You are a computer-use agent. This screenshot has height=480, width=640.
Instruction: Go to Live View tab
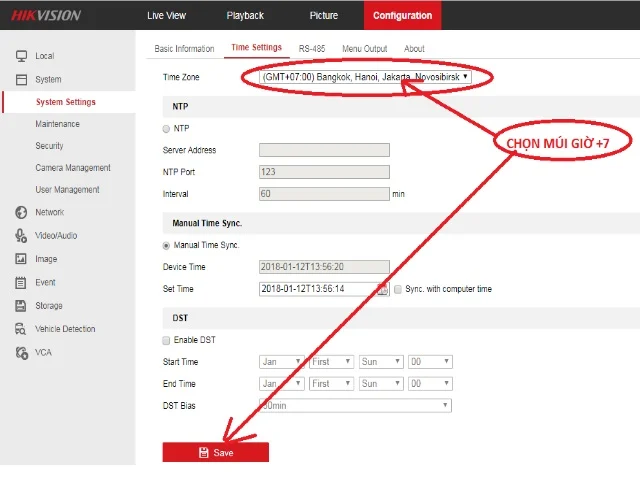[167, 16]
